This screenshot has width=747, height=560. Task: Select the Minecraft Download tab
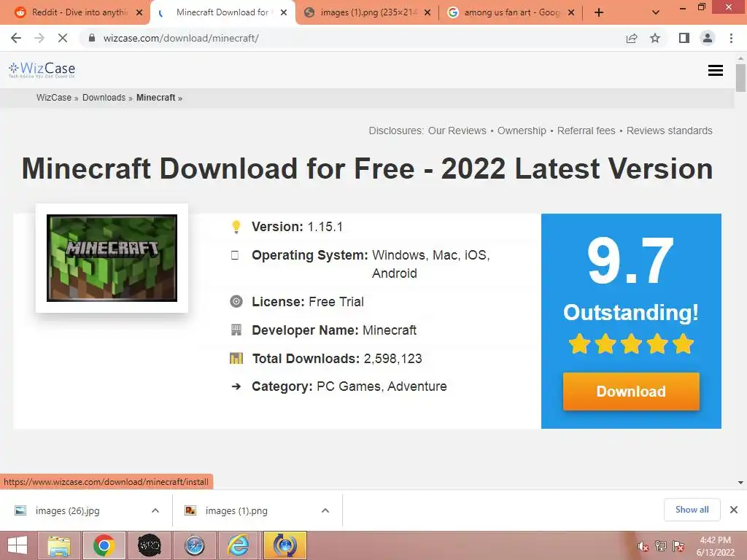click(x=222, y=12)
